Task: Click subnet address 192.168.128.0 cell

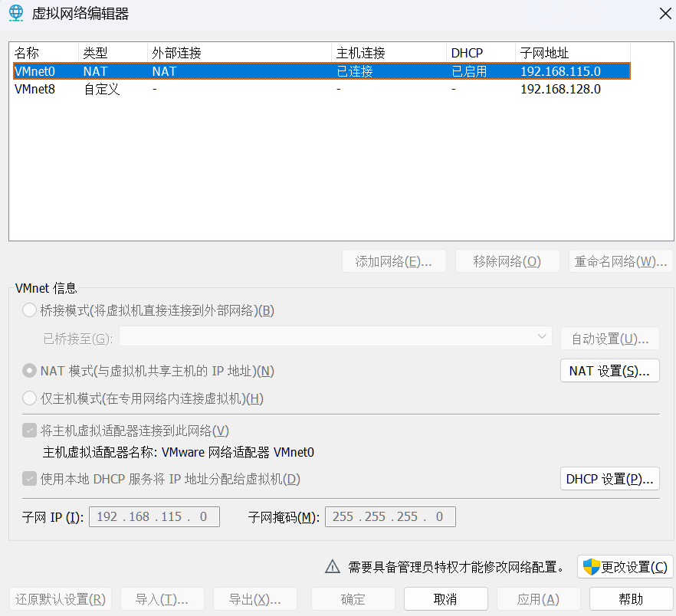Action: (x=560, y=89)
